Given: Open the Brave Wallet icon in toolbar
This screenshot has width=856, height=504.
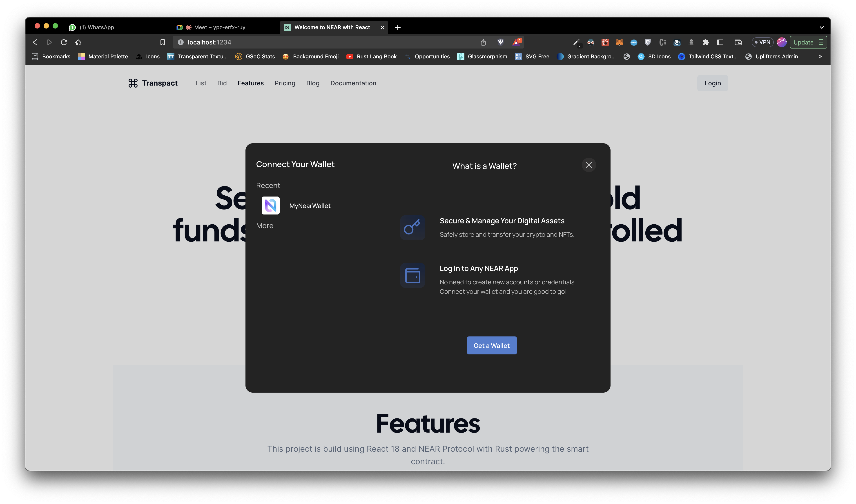Looking at the screenshot, I should [738, 42].
